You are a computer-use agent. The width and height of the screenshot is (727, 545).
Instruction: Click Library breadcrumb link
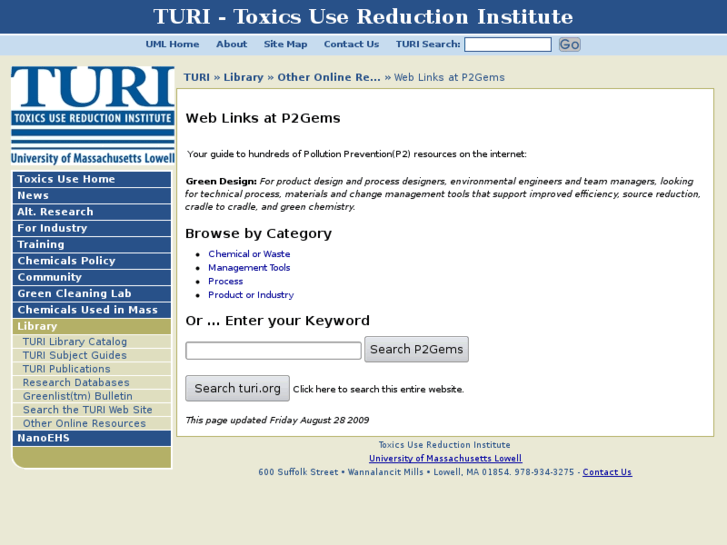(243, 77)
